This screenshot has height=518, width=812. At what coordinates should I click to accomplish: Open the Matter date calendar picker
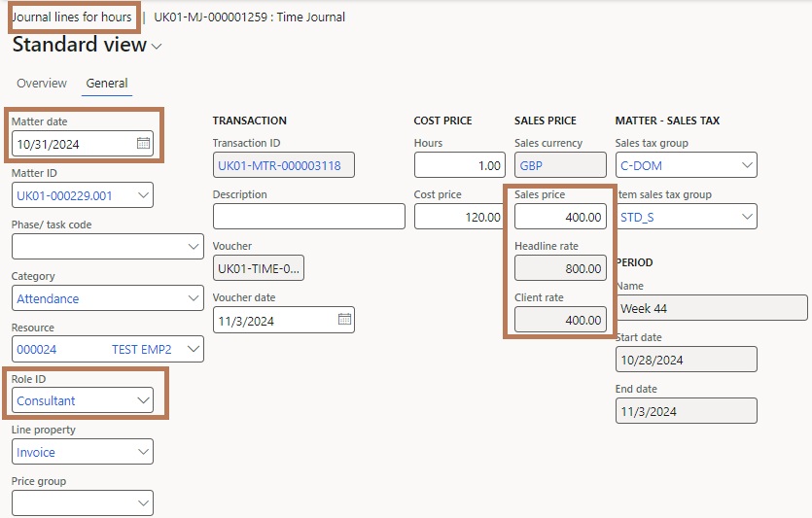144,143
